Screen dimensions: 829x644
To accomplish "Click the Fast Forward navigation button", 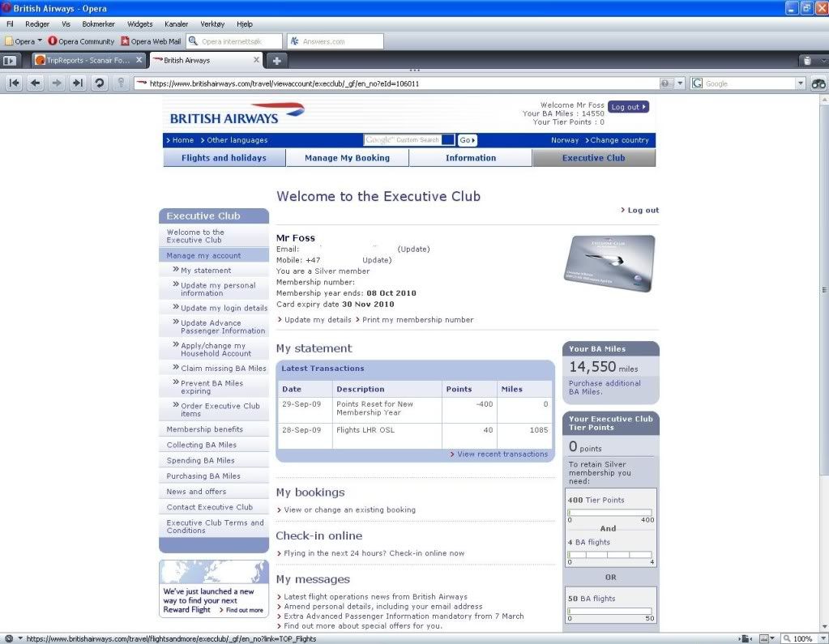I will [x=78, y=83].
